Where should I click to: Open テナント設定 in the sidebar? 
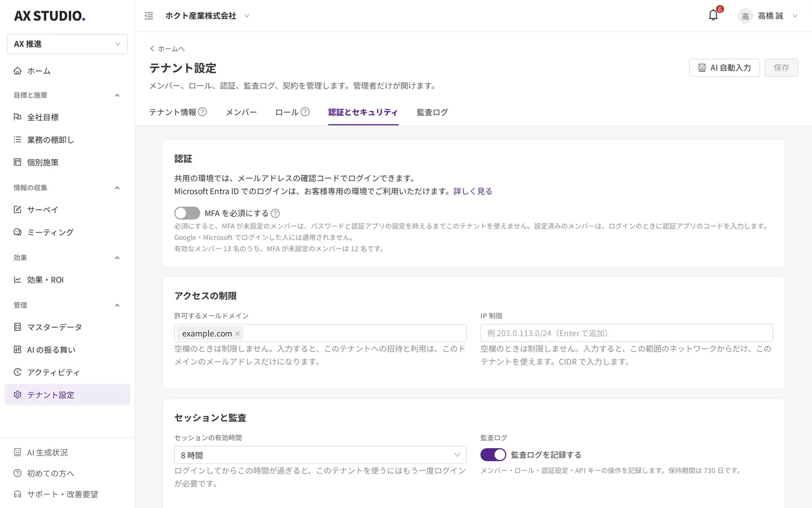click(x=67, y=395)
